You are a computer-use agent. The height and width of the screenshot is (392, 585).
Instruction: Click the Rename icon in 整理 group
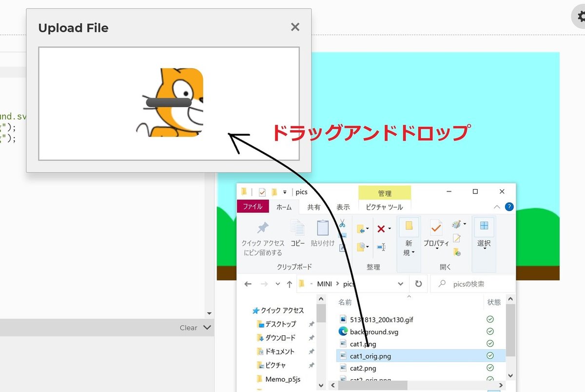click(382, 246)
